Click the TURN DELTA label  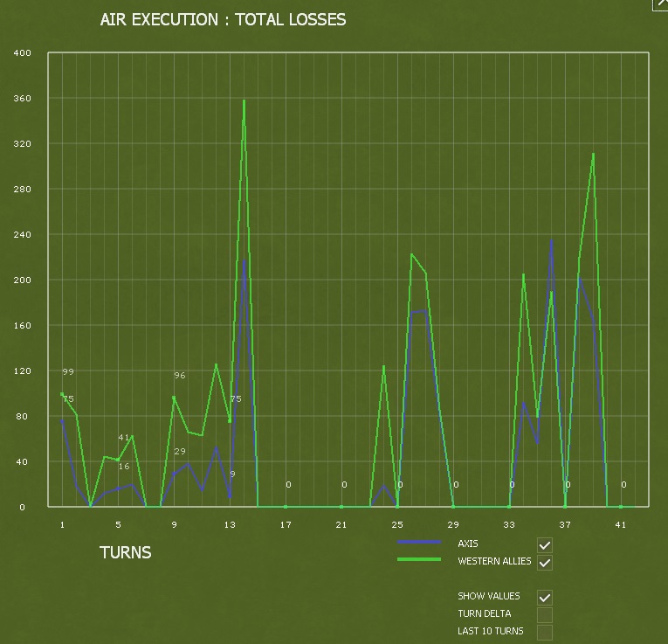(485, 613)
